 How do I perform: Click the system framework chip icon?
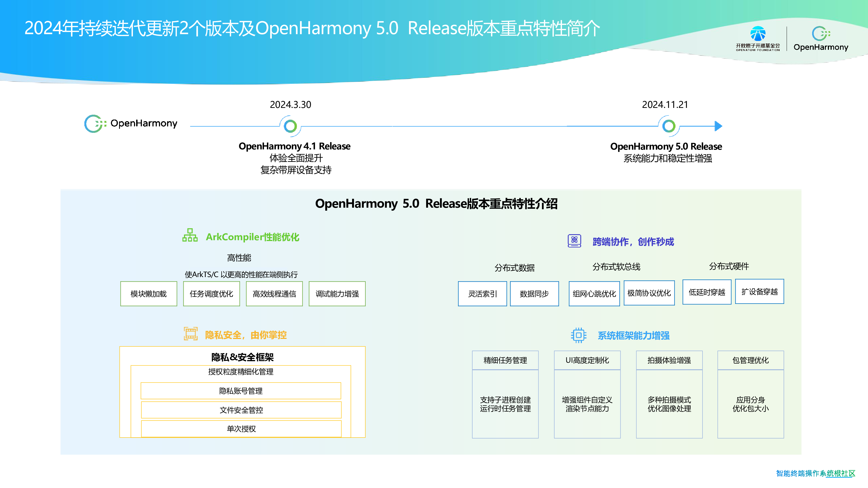tap(578, 335)
